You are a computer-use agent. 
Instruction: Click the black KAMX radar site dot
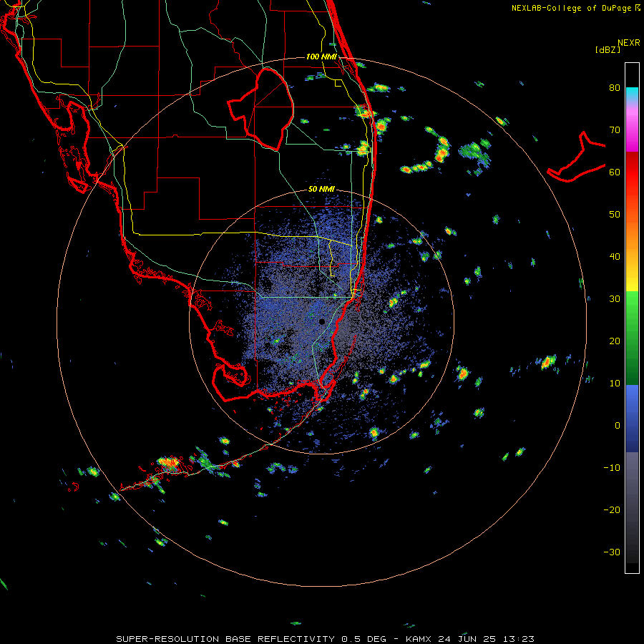point(322,321)
